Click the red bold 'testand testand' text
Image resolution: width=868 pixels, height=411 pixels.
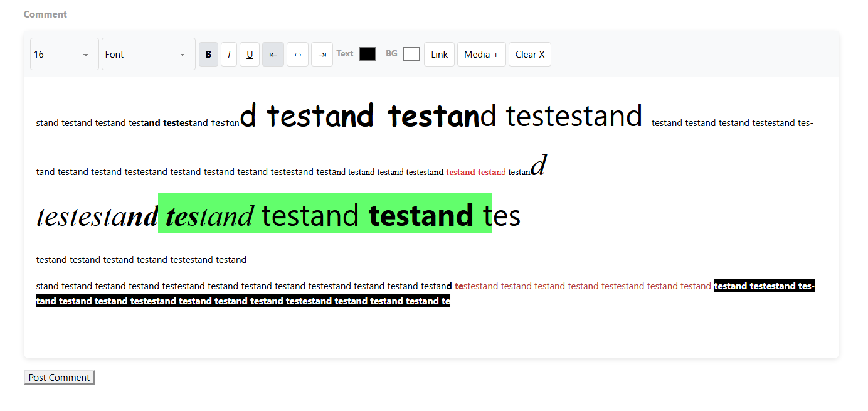tap(475, 173)
